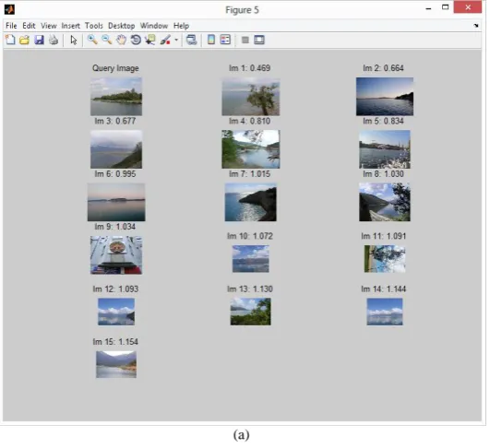Viewport: 490px width, 448px height.
Task: Open the View menu
Action: (x=49, y=26)
